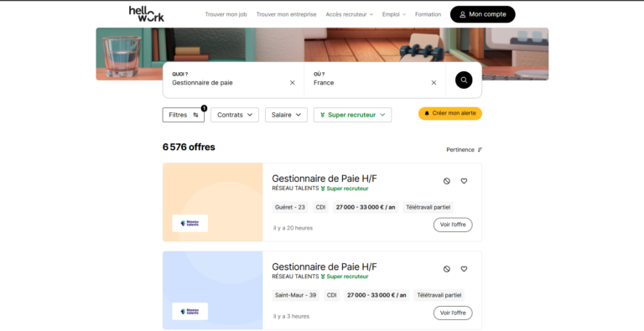Click the salary tag on Saint-Maur offer
The image size is (644, 331).
coord(377,295)
